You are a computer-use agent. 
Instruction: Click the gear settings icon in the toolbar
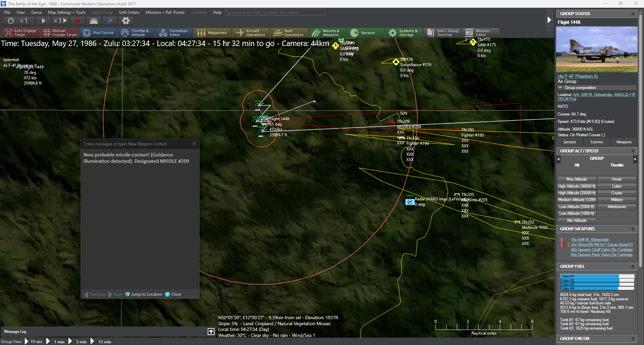coord(126,21)
